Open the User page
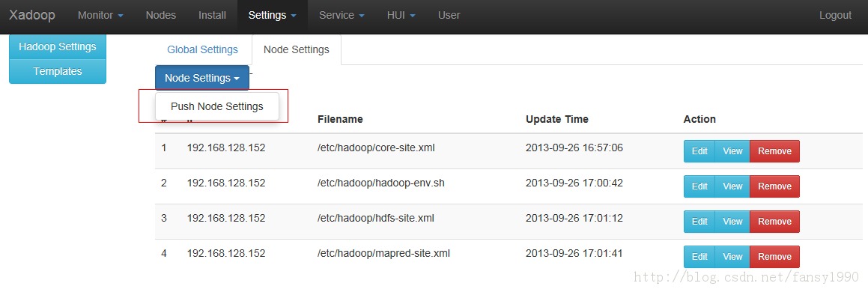This screenshot has height=292, width=868. (449, 16)
